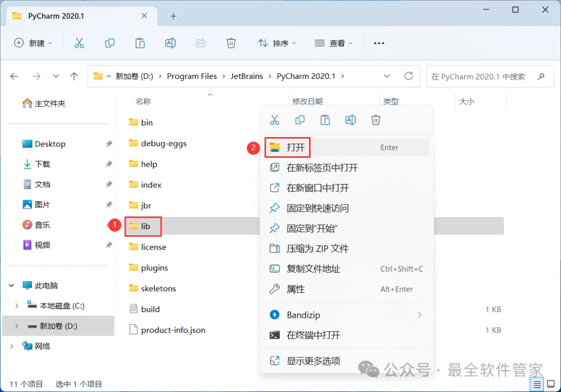Switch to details view in status bar
561x392 pixels.
tap(537, 385)
